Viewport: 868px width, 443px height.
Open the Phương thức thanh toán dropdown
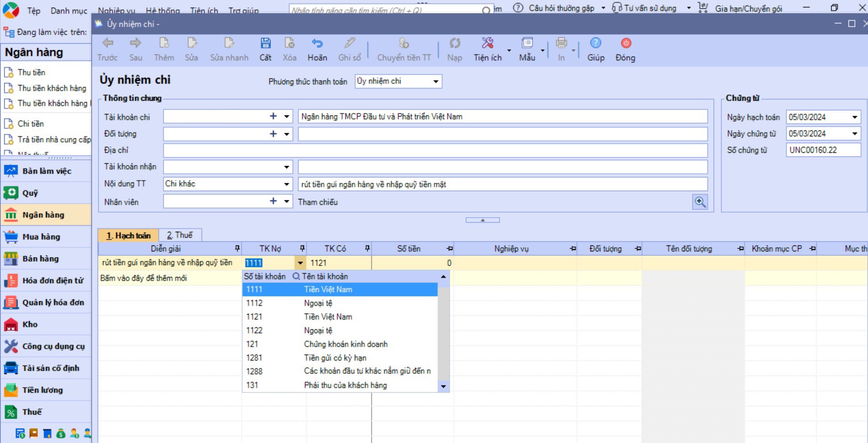coord(436,82)
